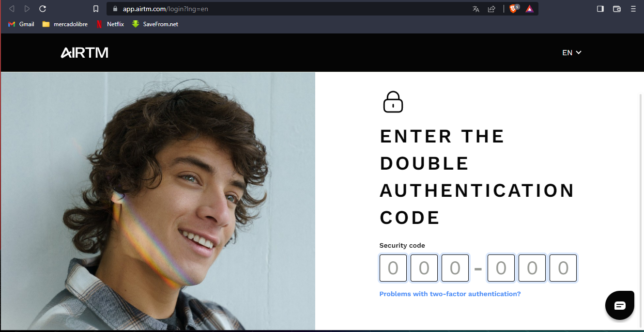Screen dimensions: 644x332
Task: Open Brave Rewards triangle icon
Action: (529, 9)
